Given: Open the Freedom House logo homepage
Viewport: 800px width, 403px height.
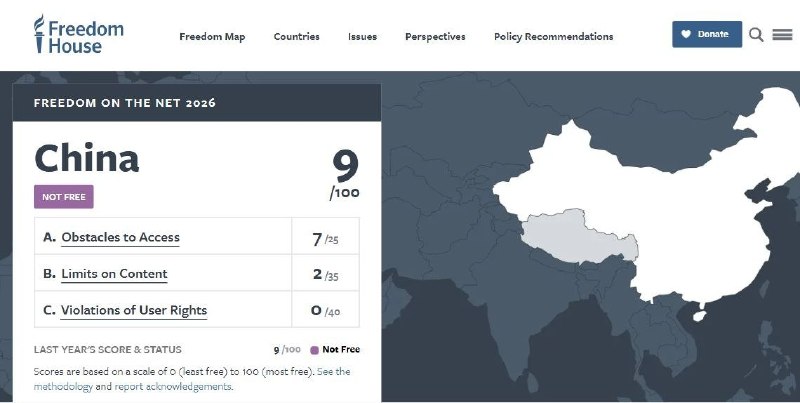Looking at the screenshot, I should pos(79,34).
